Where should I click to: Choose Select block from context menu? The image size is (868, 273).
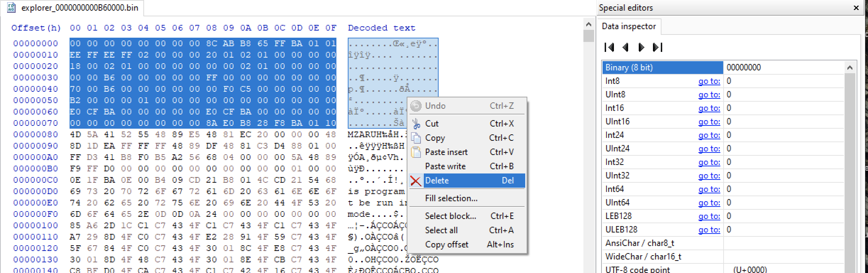[467, 216]
